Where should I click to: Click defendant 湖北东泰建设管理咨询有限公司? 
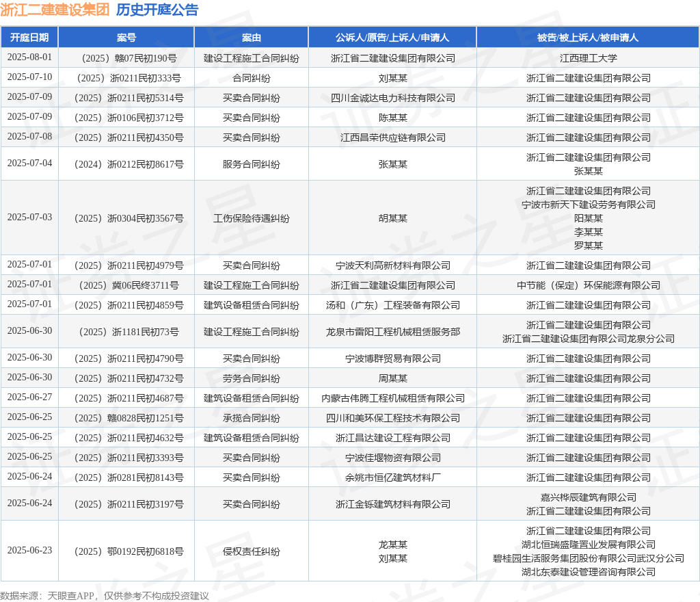click(x=588, y=572)
